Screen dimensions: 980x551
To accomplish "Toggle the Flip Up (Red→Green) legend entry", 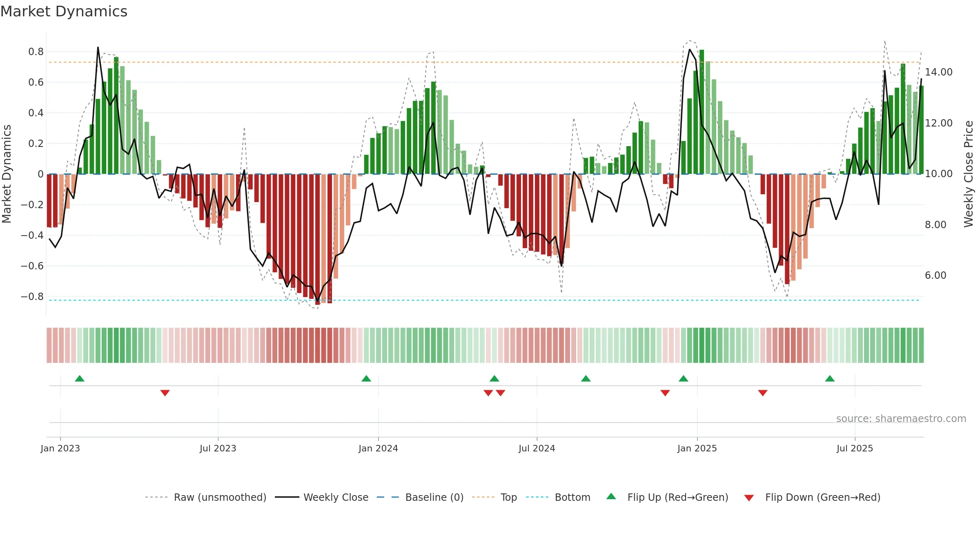I will 667,497.
